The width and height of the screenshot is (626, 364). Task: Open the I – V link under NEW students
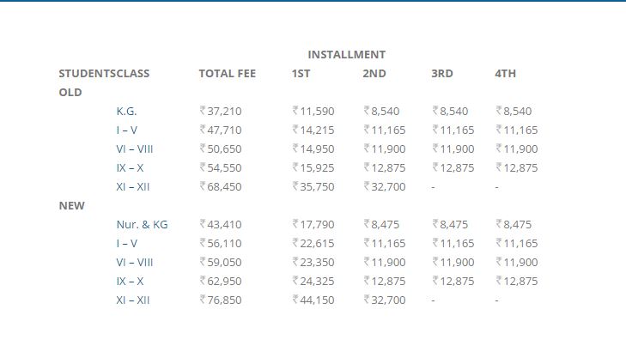tap(126, 243)
